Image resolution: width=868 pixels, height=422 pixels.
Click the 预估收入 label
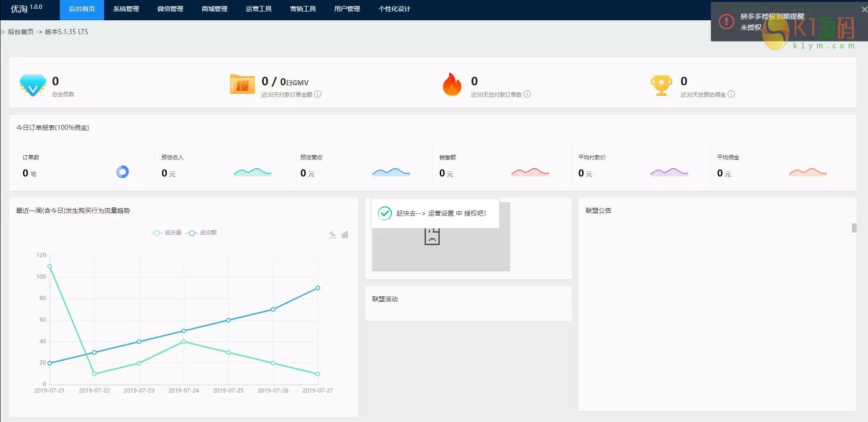tap(173, 157)
